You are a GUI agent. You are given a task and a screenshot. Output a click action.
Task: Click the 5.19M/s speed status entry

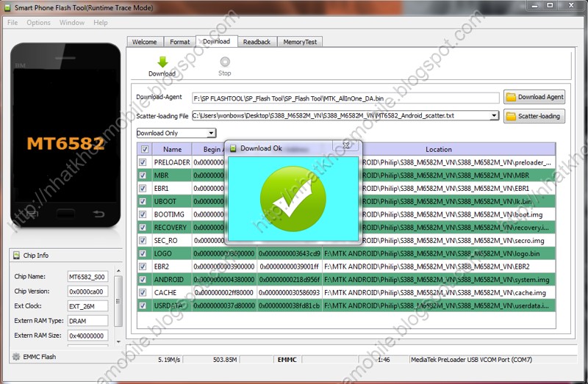click(169, 360)
